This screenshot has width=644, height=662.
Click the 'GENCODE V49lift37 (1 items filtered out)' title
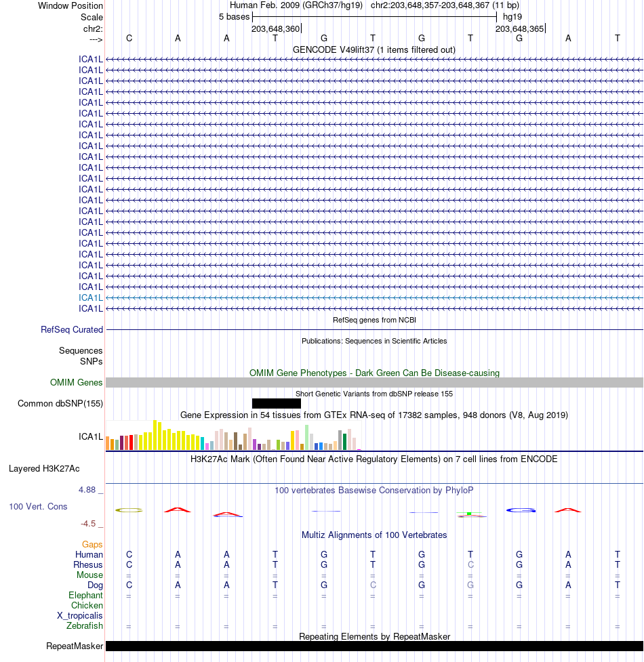point(374,50)
